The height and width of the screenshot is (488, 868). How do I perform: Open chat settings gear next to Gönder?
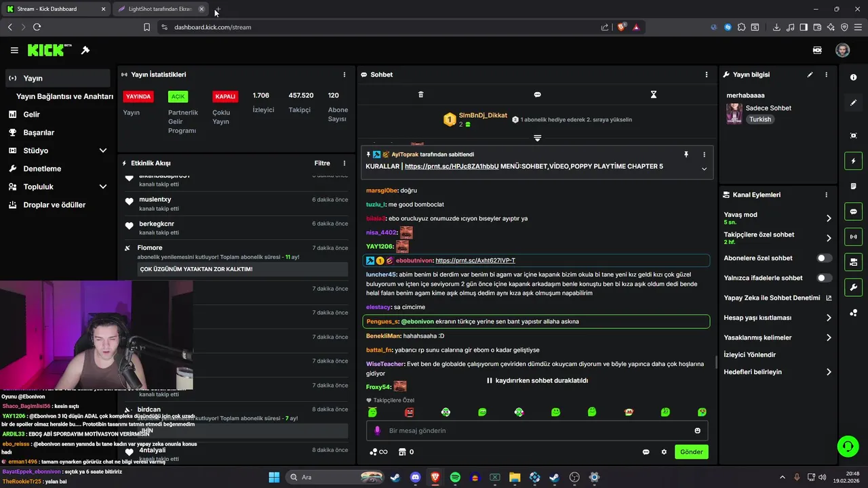pos(664,452)
